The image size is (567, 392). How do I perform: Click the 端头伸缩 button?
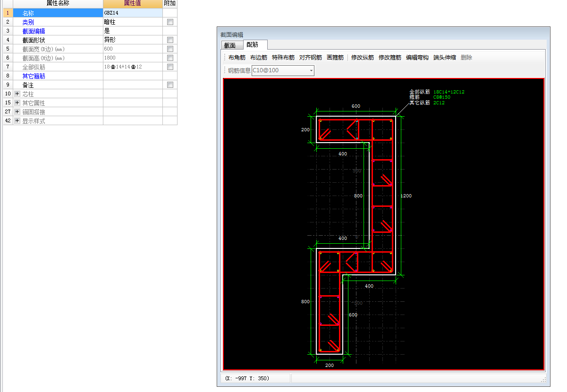(x=445, y=58)
